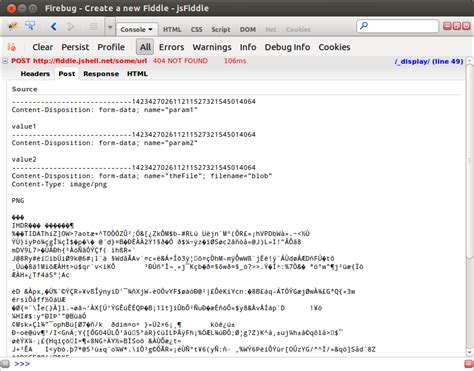Select the Cookies panel tab
474x371 pixels.
tap(298, 29)
